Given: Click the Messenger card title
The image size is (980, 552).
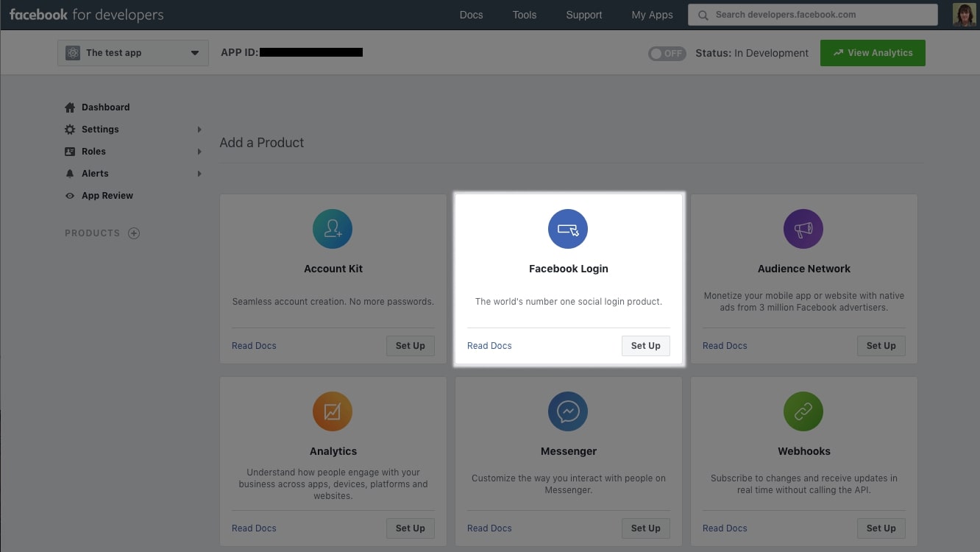Looking at the screenshot, I should [569, 451].
